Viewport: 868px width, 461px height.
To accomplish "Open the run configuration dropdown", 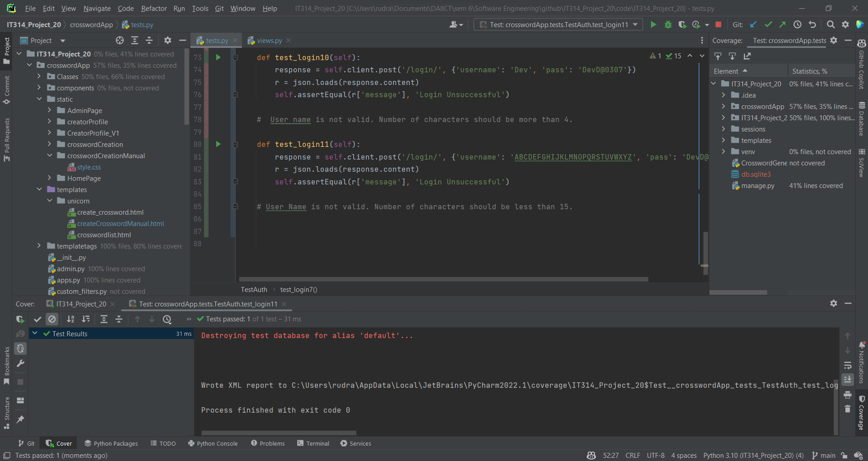I will [x=558, y=25].
